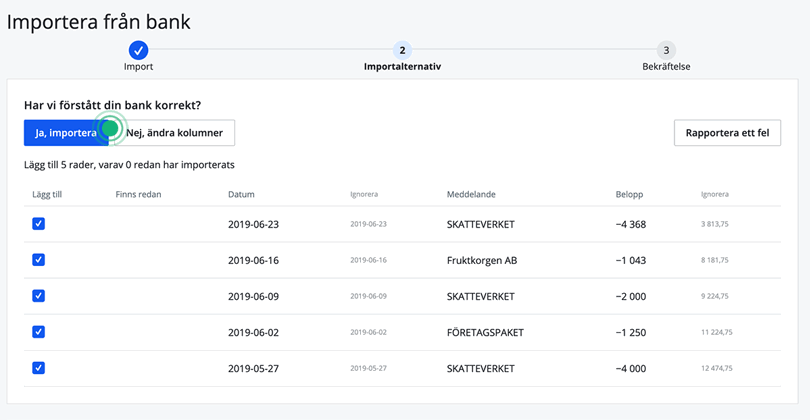810x420 pixels.
Task: Click the Import step label
Action: coord(138,67)
